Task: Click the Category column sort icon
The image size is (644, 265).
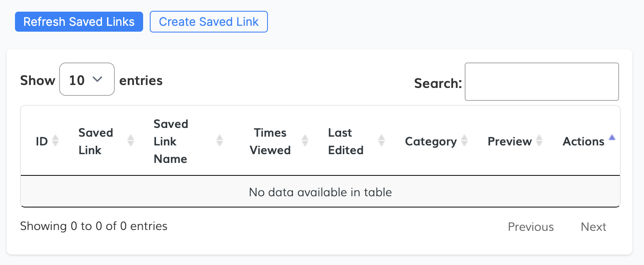Action: coord(464,141)
